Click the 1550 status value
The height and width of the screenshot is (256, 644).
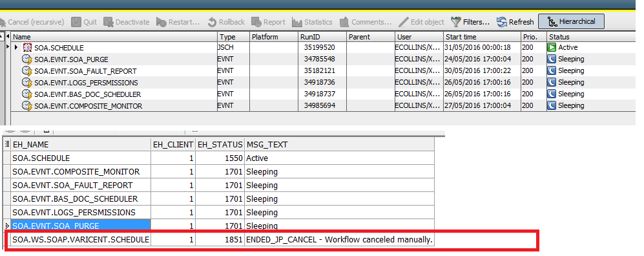234,158
